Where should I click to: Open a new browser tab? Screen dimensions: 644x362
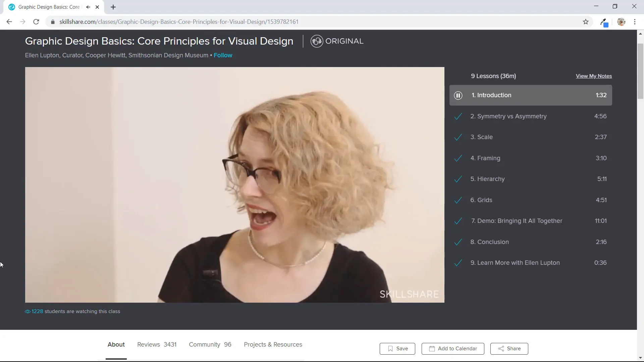point(113,7)
